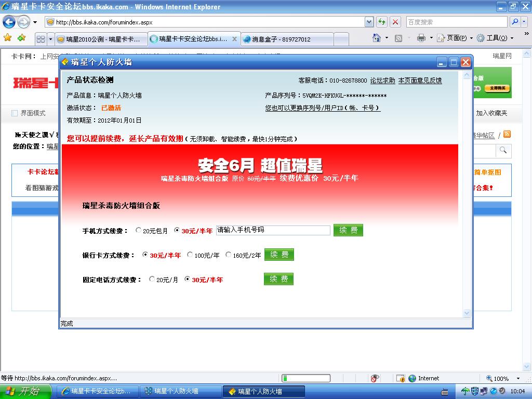Click 续费 button for landline phone renewal

278,279
